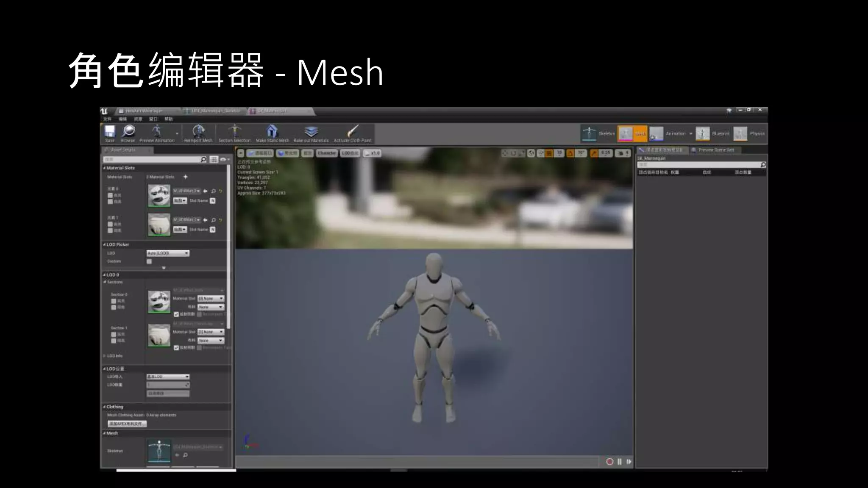Browse to Skeleton asset magnifier icon
This screenshot has width=868, height=488.
185,455
